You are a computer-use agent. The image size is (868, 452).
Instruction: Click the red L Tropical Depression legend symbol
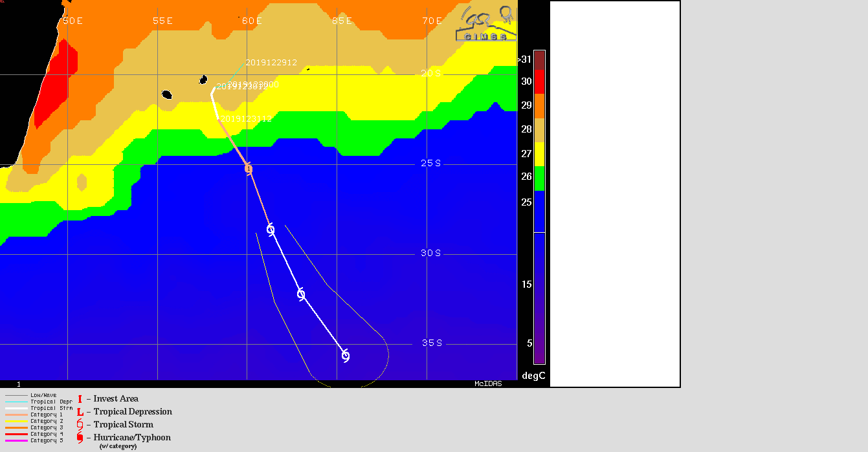click(x=80, y=412)
